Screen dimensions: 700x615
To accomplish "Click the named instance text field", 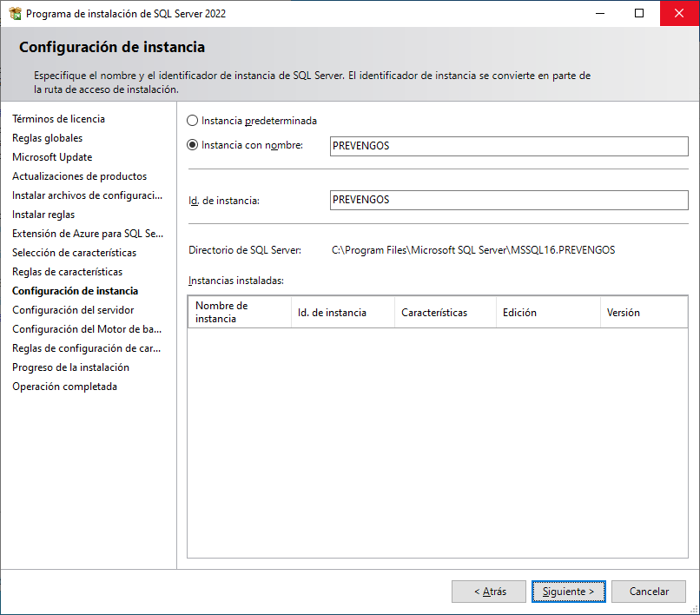I will [x=508, y=146].
